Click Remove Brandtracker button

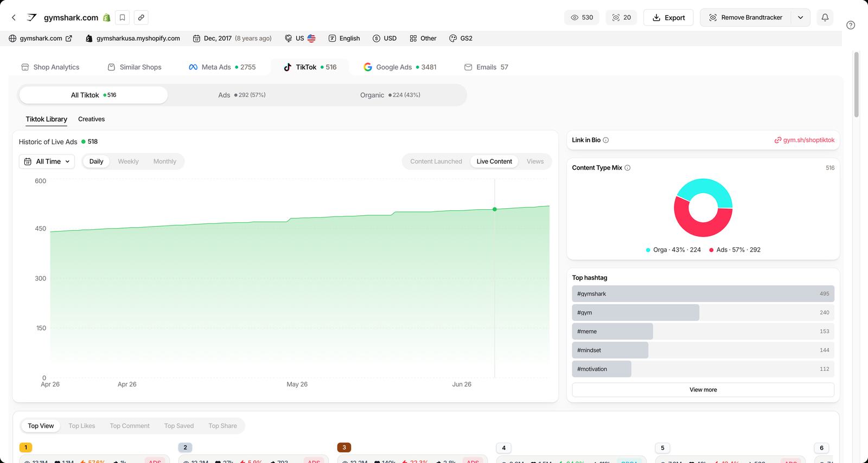click(x=745, y=17)
